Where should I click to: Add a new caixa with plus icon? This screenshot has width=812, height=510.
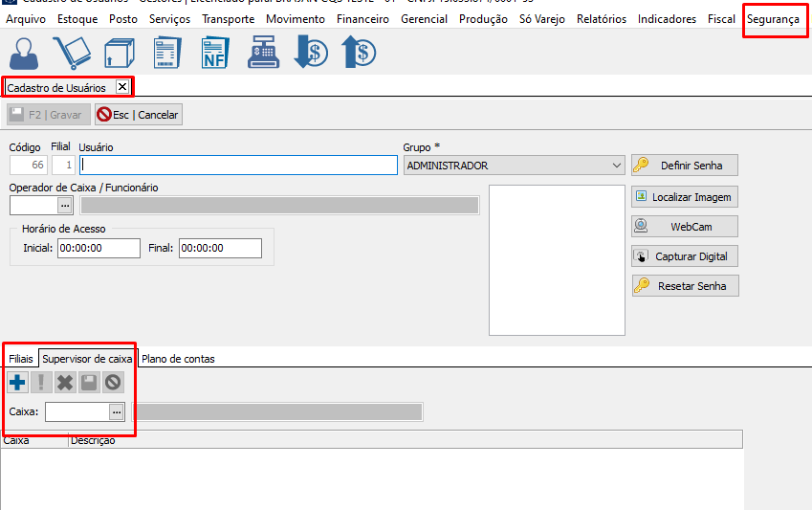pos(17,383)
